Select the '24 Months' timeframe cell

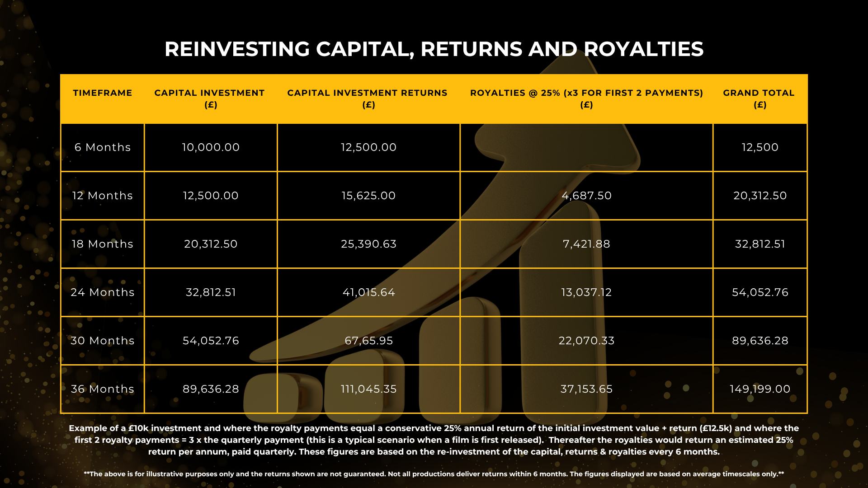point(103,292)
